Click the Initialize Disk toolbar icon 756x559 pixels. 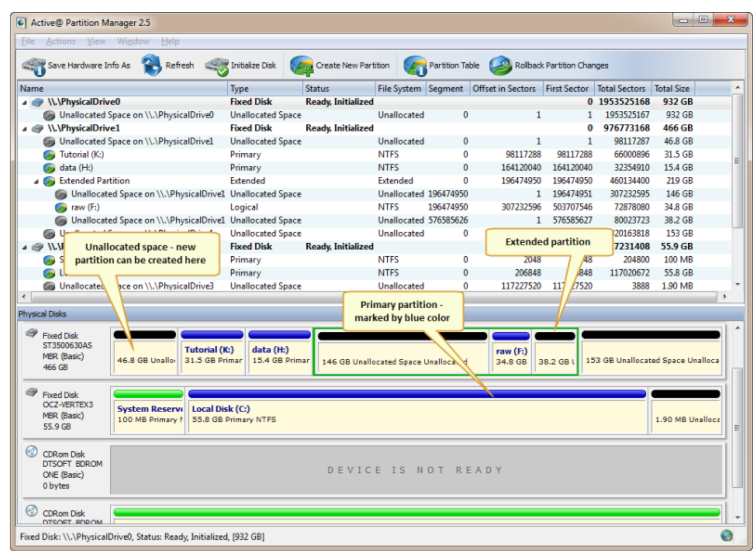(217, 66)
